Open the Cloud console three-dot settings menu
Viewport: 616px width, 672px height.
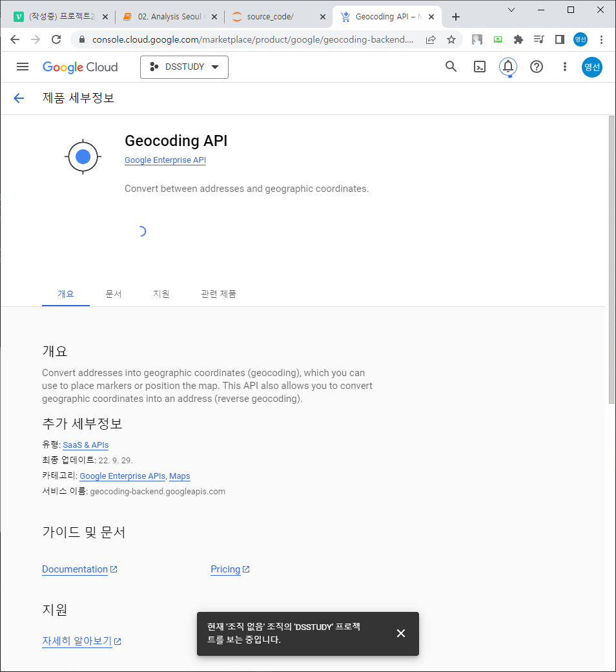pyautogui.click(x=564, y=67)
